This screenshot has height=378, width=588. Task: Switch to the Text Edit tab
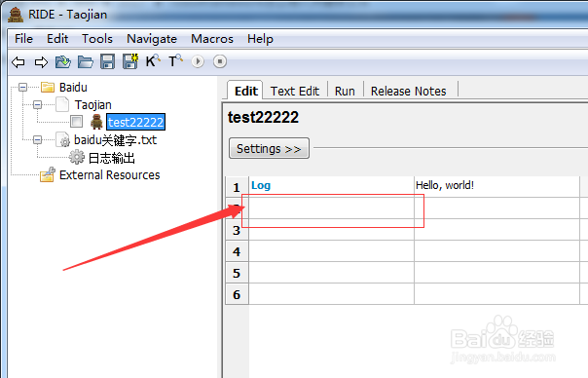295,92
